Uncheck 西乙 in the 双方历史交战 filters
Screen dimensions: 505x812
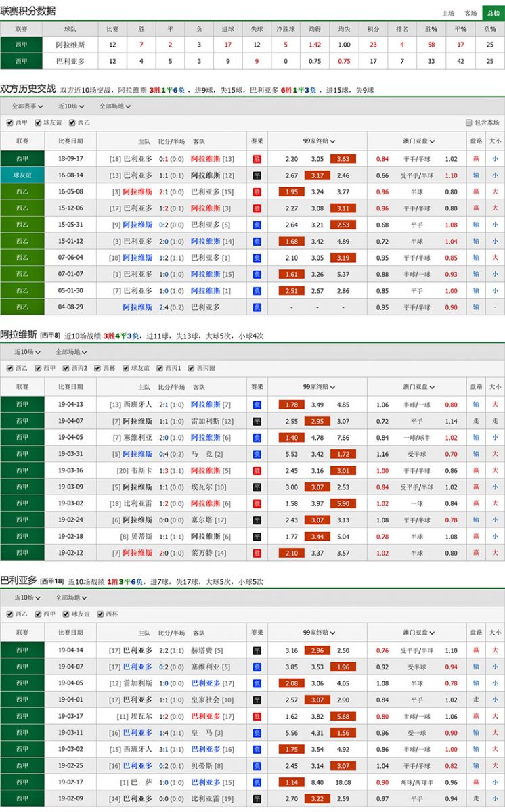point(72,122)
